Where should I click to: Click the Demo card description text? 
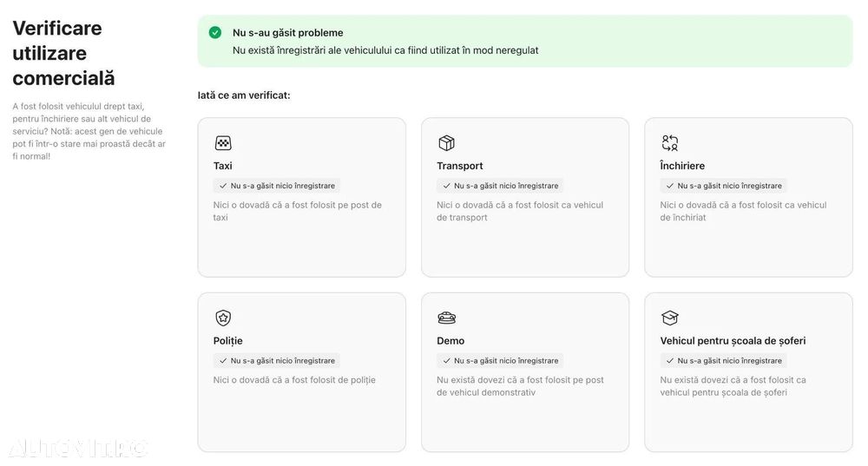click(x=520, y=386)
